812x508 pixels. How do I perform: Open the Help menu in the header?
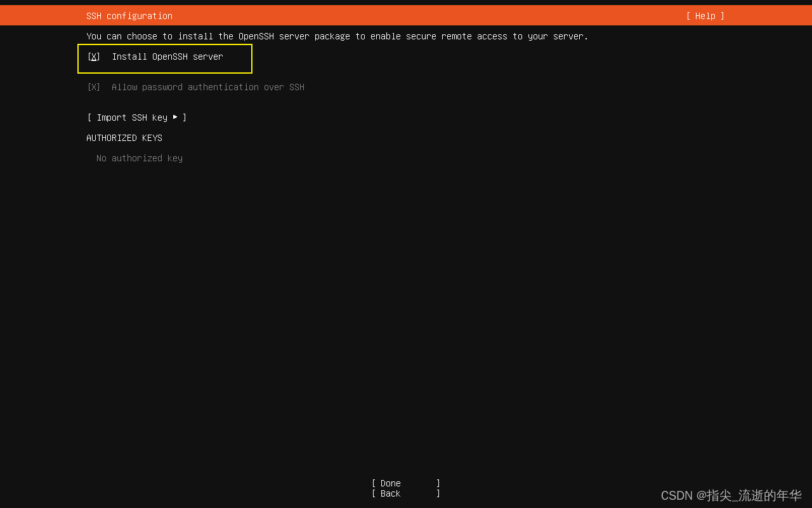pos(705,16)
